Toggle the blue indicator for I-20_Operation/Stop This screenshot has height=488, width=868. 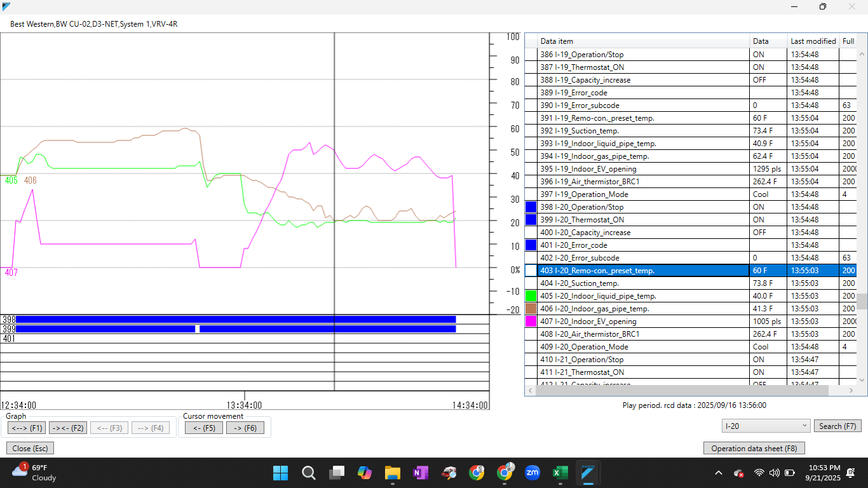tap(531, 207)
